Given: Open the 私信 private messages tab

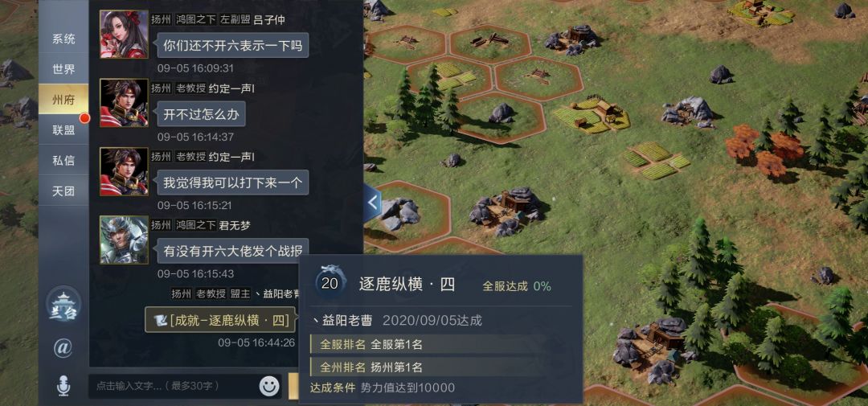Looking at the screenshot, I should (63, 161).
